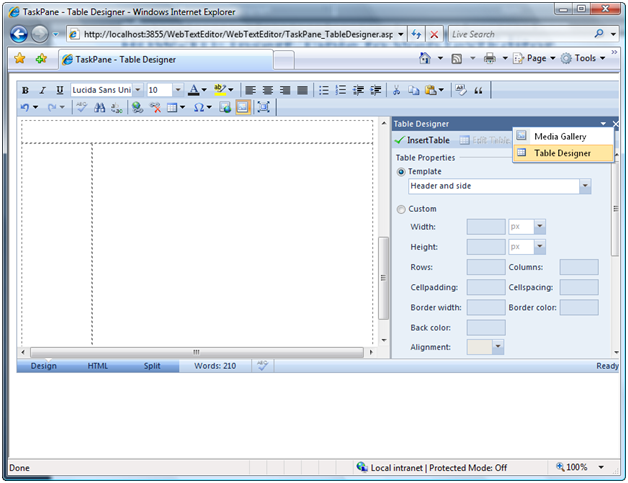Choose Media Gallery from the popup menu

560,136
